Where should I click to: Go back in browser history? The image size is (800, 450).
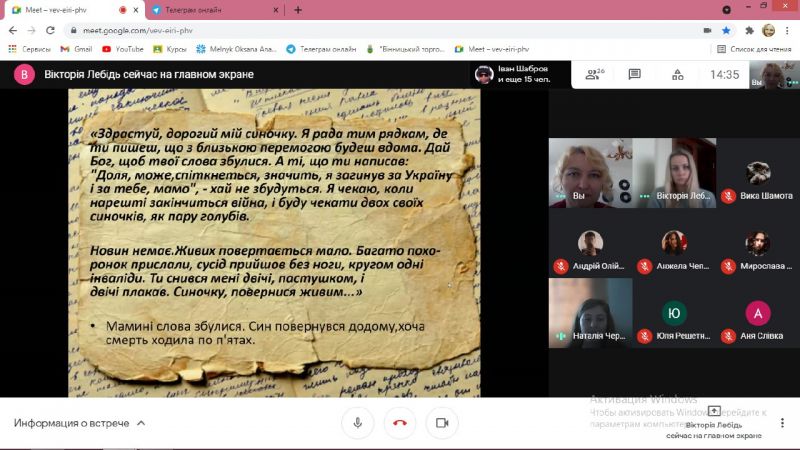(x=13, y=31)
